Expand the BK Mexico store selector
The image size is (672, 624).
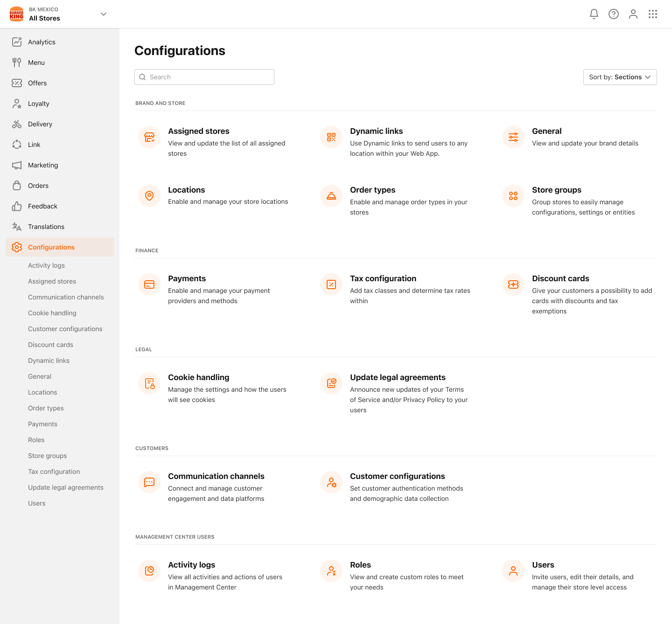point(103,14)
